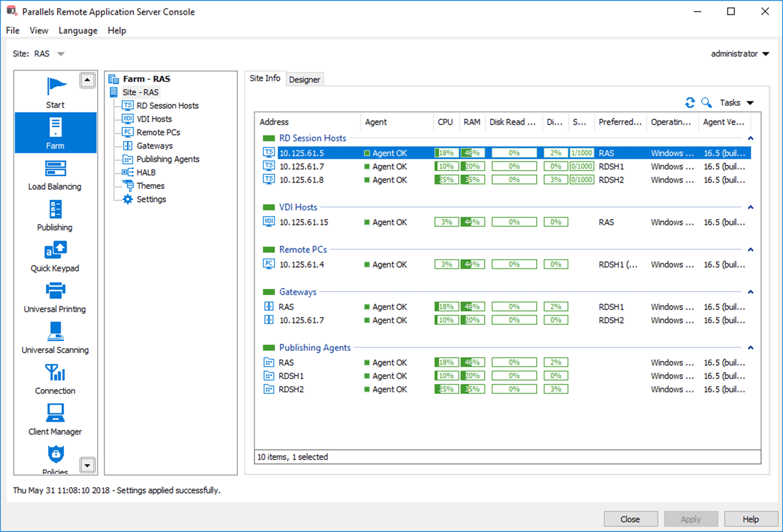Click RAM usage bar for 10.125.61.8
The width and height of the screenshot is (783, 532).
(x=473, y=179)
